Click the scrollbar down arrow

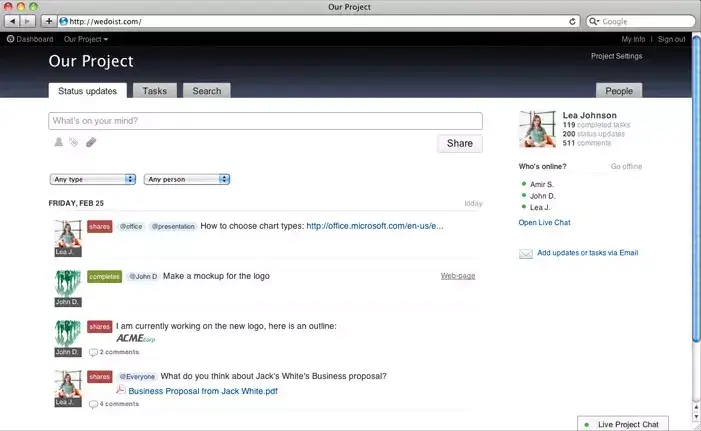tap(696, 416)
